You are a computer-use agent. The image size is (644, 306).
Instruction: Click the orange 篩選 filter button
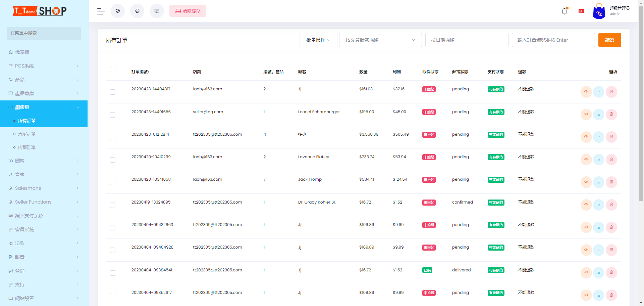(609, 40)
